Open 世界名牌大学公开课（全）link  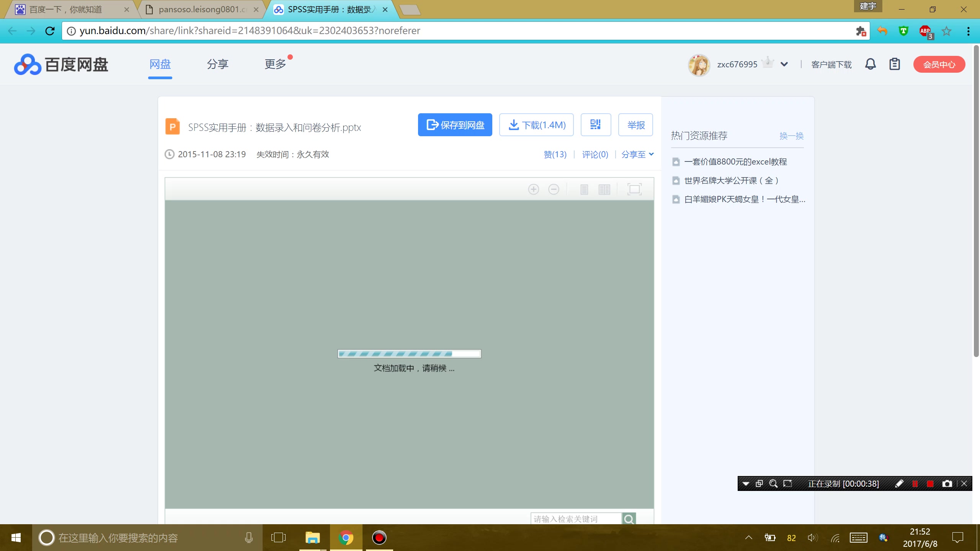732,180
